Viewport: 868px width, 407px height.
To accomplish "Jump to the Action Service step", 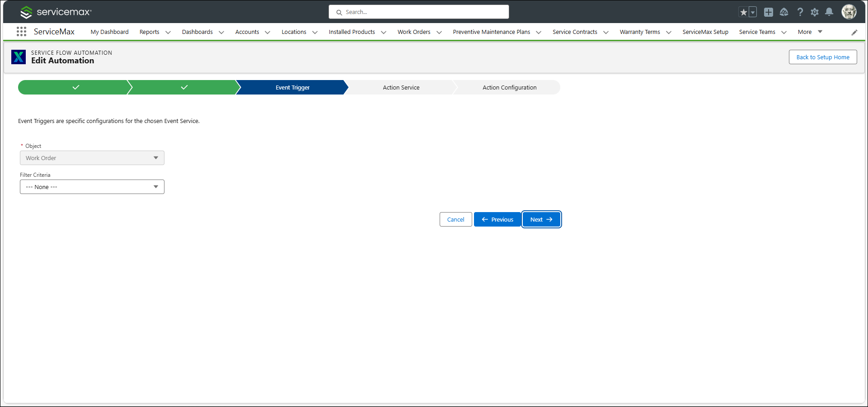I will pos(401,87).
